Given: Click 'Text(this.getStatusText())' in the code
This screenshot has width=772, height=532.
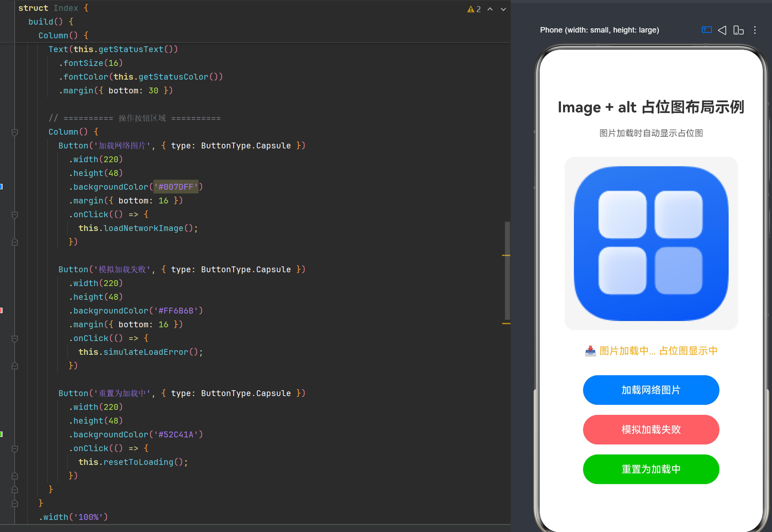Looking at the screenshot, I should click(113, 49).
